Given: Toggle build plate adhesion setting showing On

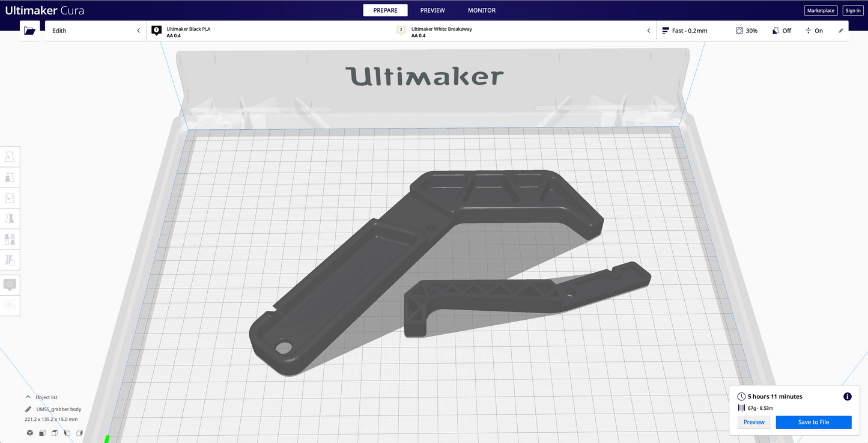Looking at the screenshot, I should tap(815, 30).
